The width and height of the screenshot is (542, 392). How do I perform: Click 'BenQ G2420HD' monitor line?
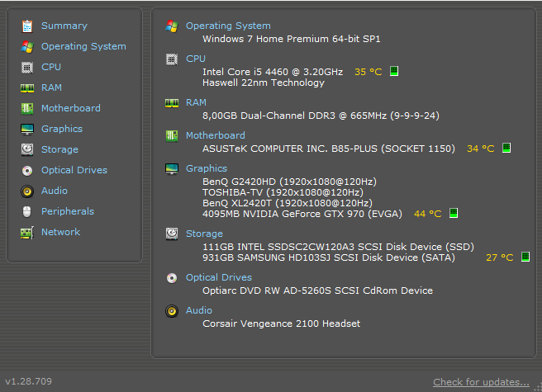(x=289, y=182)
